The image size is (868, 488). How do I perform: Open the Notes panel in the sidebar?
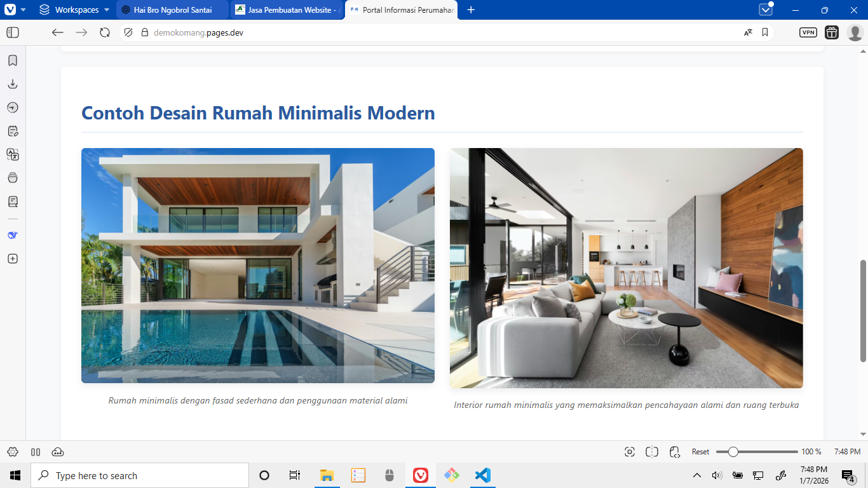[x=12, y=131]
